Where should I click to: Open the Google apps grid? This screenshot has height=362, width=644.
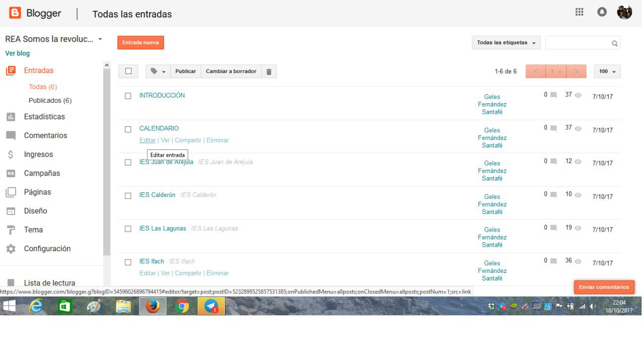pyautogui.click(x=579, y=12)
